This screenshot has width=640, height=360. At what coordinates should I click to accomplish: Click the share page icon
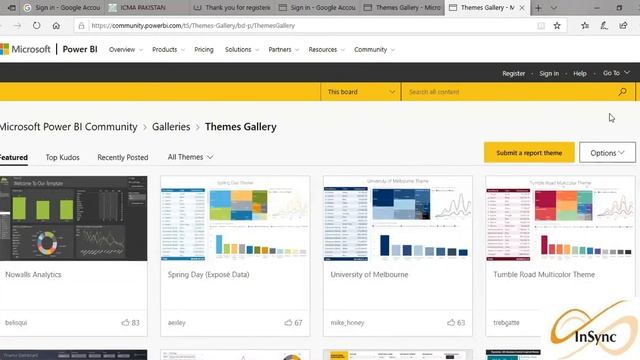623,26
